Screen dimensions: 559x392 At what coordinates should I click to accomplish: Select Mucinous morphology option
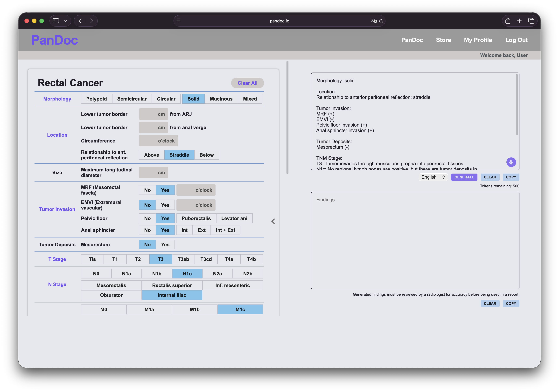click(221, 99)
